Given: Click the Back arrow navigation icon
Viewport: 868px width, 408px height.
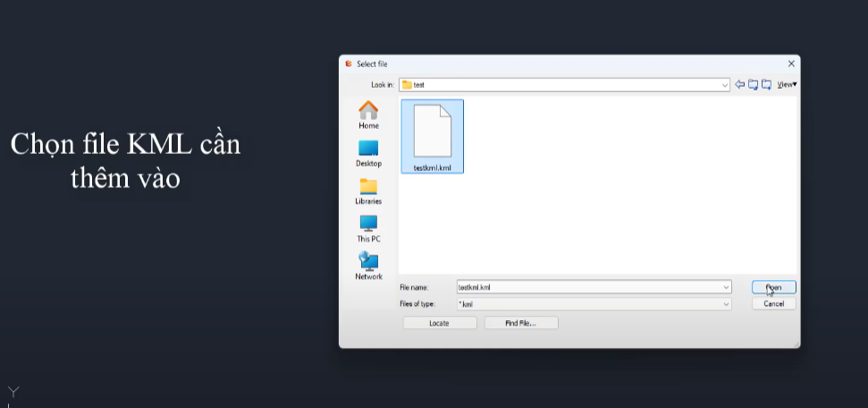Looking at the screenshot, I should 739,85.
